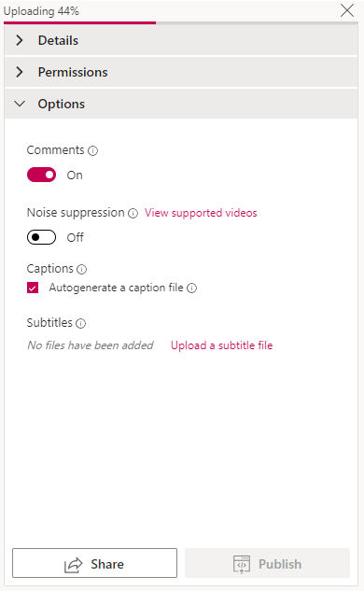The image size is (364, 591).
Task: Click the share arrow icon
Action: pos(73,565)
